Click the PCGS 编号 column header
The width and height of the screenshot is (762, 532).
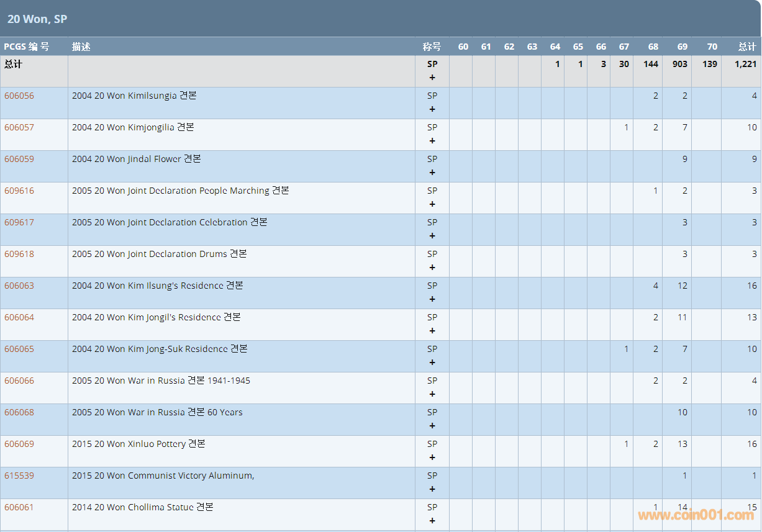[26, 47]
